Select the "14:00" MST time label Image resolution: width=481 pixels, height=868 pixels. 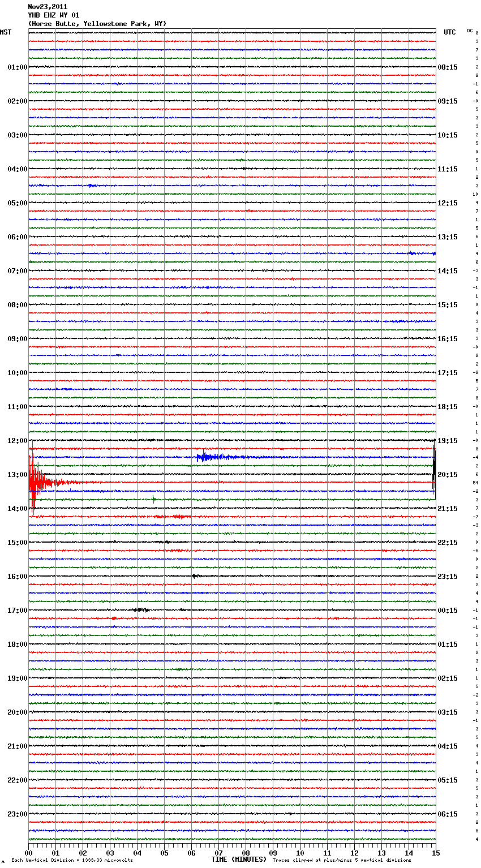[18, 509]
